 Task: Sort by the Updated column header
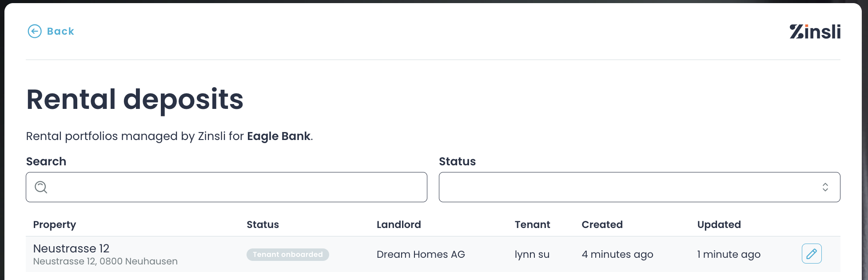pos(719,224)
